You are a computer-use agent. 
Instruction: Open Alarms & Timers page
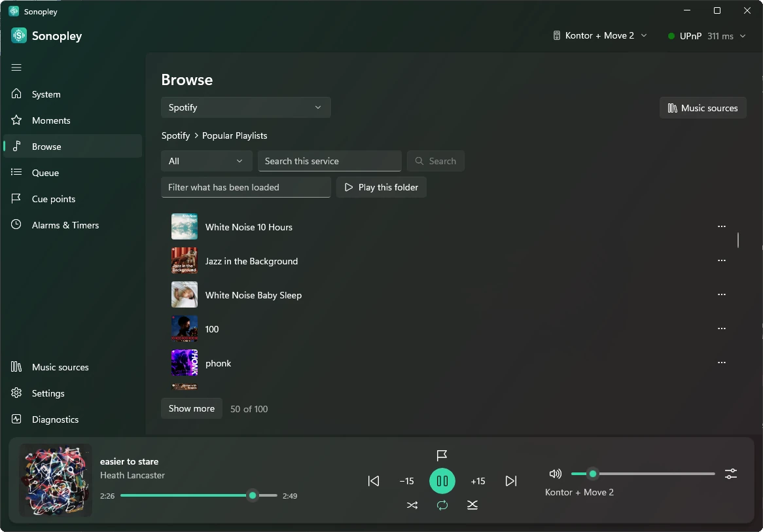pos(73,225)
